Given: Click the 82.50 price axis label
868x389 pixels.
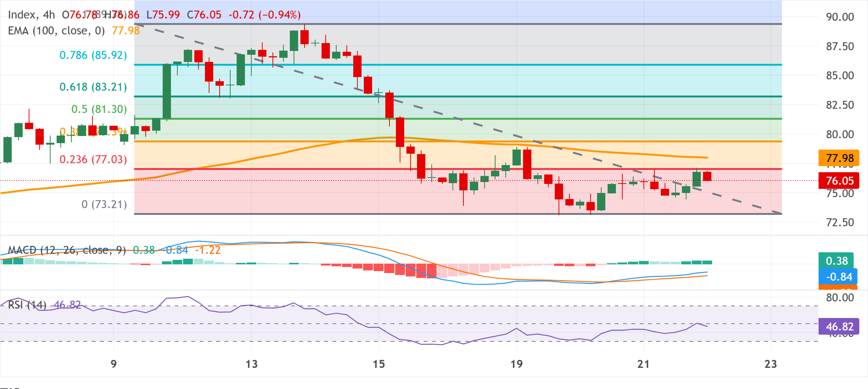Looking at the screenshot, I should click(840, 105).
